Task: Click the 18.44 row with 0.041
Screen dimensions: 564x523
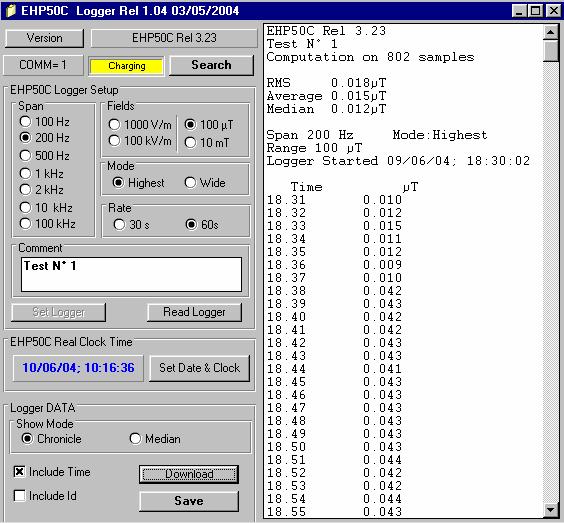Action: (334, 369)
